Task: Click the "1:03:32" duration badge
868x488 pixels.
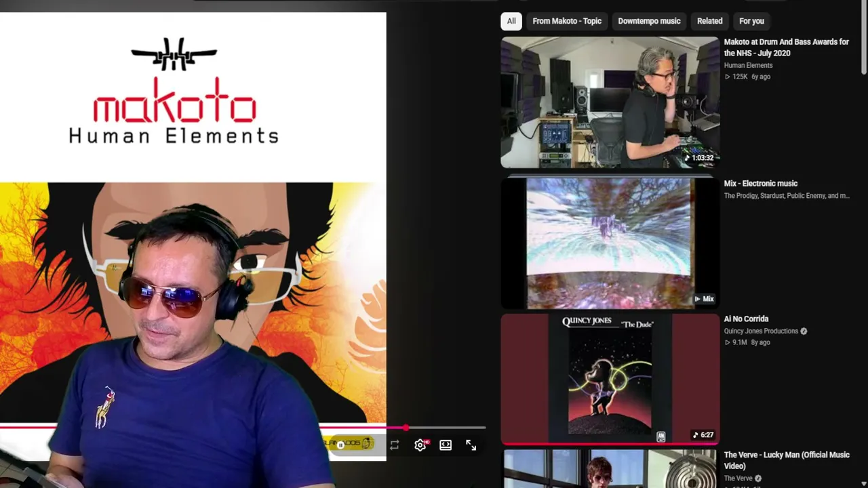Action: pyautogui.click(x=698, y=158)
